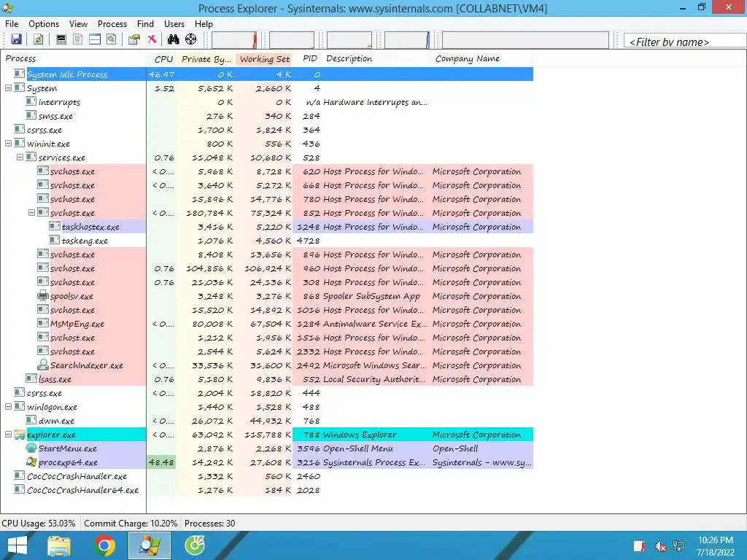Click the toolbar mini graph with blue spike
Screen dimensions: 747x560
(x=407, y=40)
